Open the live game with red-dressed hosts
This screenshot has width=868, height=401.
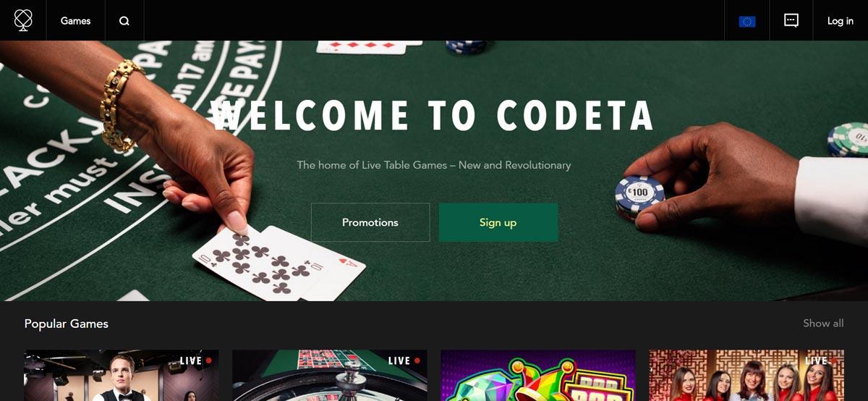pyautogui.click(x=746, y=376)
